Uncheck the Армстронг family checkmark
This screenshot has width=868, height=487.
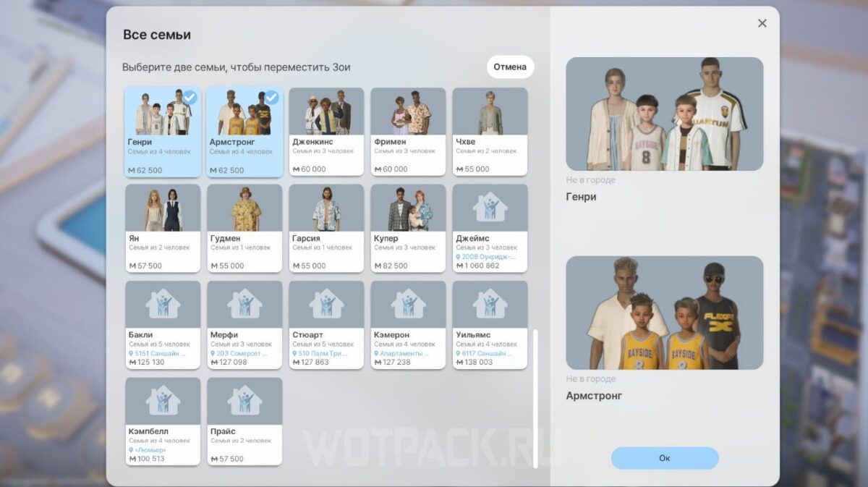pyautogui.click(x=272, y=97)
